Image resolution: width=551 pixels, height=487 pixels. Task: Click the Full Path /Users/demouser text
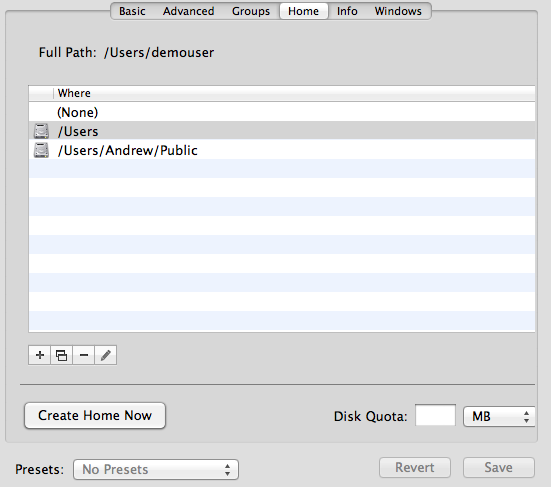[x=126, y=52]
